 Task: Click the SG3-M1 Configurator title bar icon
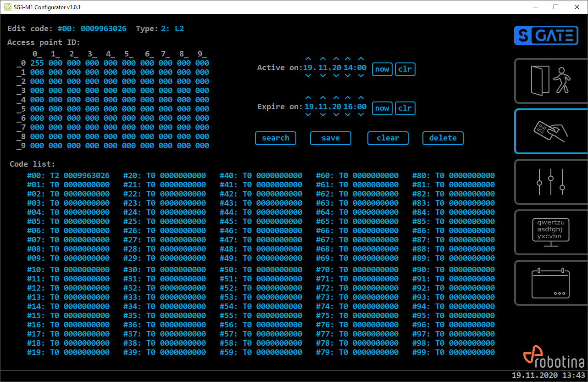7,7
